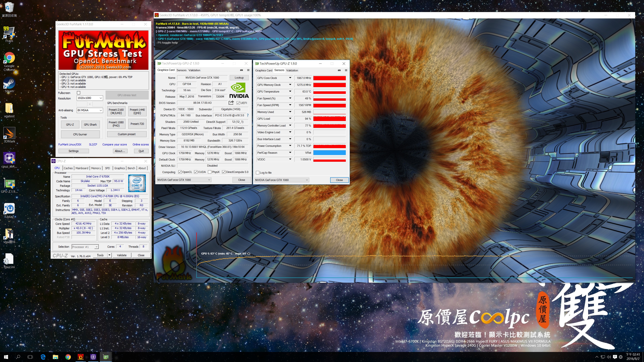Click the GPU Shark tool button
Image resolution: width=644 pixels, height=362 pixels.
pyautogui.click(x=90, y=124)
